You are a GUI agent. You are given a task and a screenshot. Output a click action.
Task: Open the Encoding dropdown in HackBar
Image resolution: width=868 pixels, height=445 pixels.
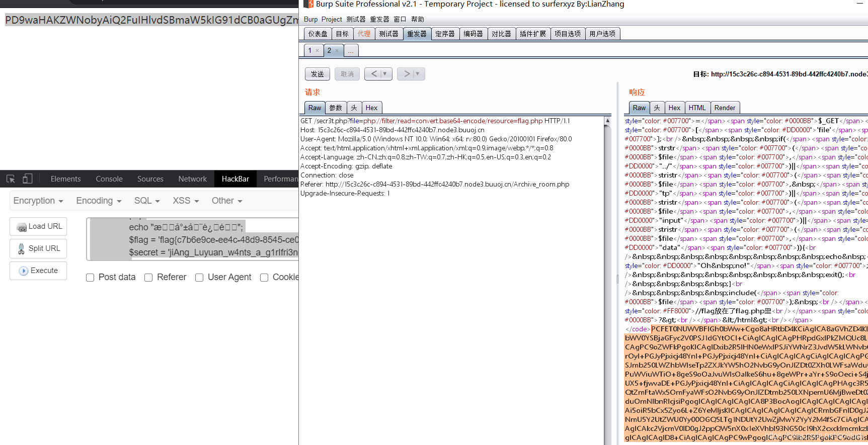click(99, 201)
